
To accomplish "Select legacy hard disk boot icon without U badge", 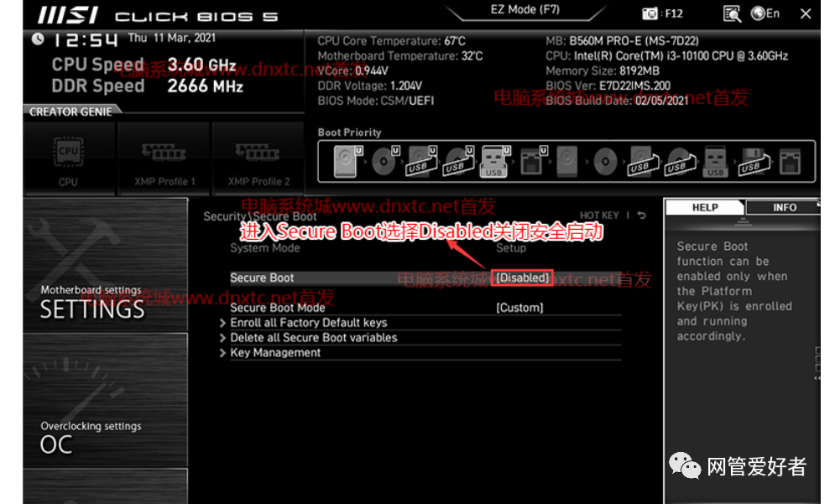I will pyautogui.click(x=567, y=161).
